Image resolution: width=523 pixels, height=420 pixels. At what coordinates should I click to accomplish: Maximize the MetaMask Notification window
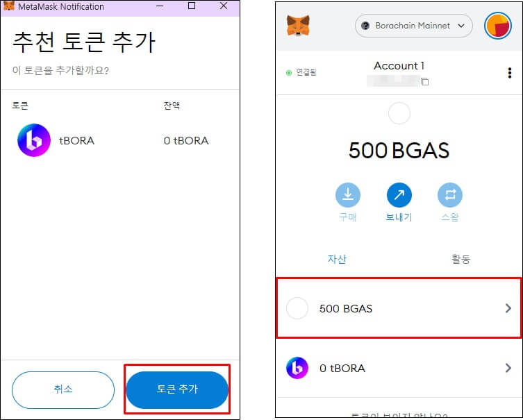[x=192, y=6]
